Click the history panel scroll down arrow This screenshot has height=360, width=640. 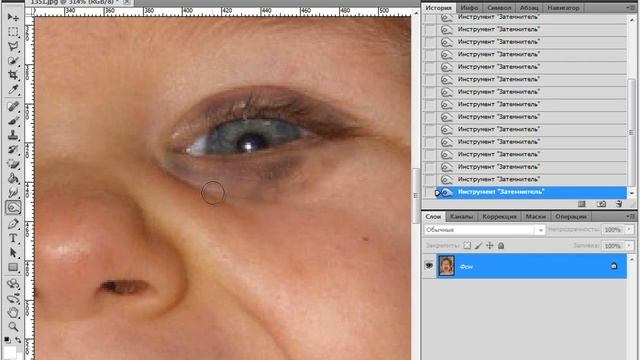[x=631, y=193]
